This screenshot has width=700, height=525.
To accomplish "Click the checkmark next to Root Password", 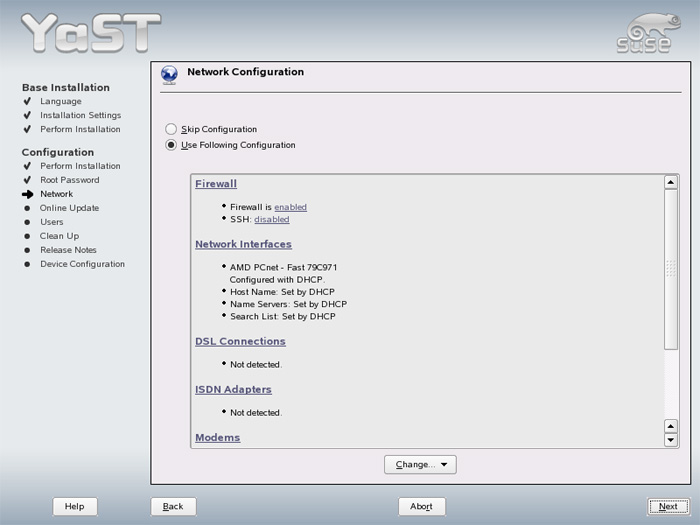I will coord(27,180).
